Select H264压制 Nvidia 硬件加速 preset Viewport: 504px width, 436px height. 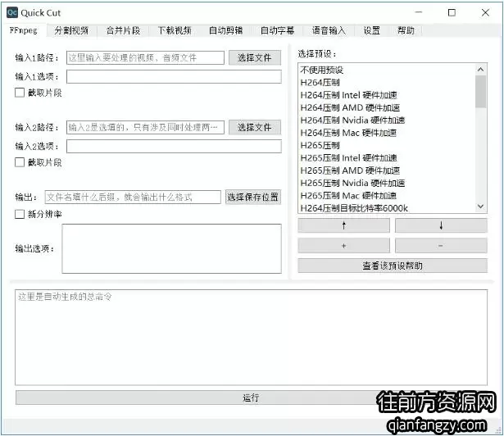[x=387, y=120]
